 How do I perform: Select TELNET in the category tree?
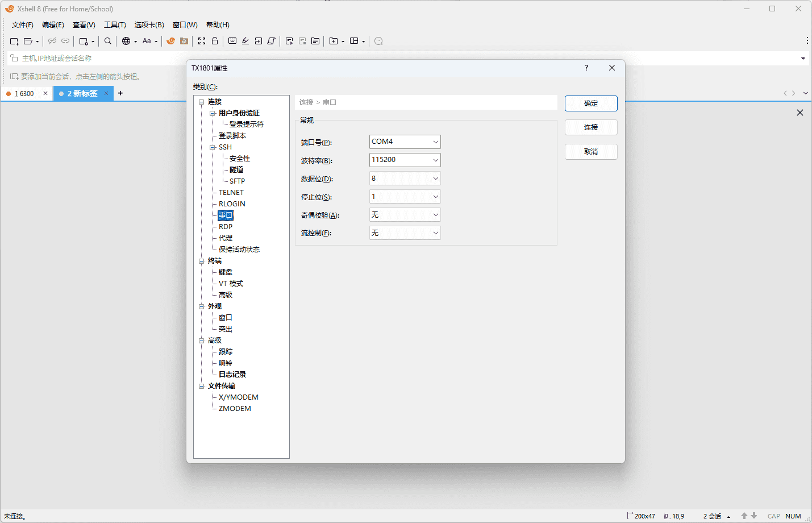pos(231,193)
